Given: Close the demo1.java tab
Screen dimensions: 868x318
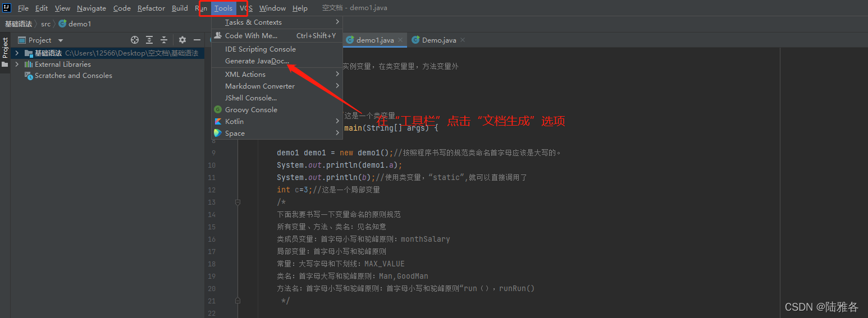Looking at the screenshot, I should pyautogui.click(x=400, y=40).
